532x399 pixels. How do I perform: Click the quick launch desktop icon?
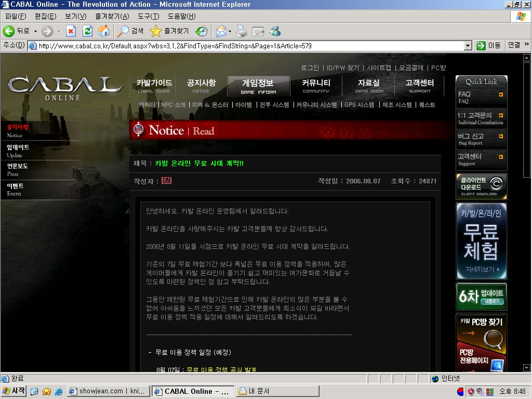click(34, 391)
